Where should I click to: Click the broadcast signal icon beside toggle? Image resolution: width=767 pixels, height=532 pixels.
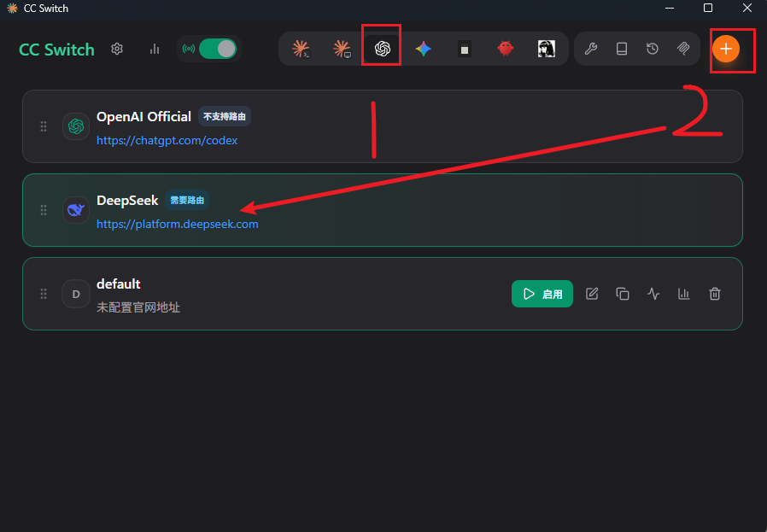(x=188, y=49)
